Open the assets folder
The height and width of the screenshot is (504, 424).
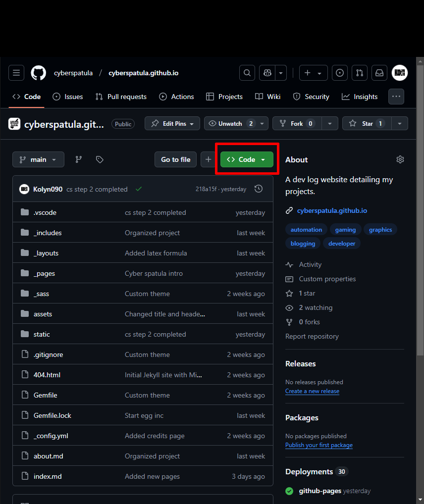tap(43, 314)
